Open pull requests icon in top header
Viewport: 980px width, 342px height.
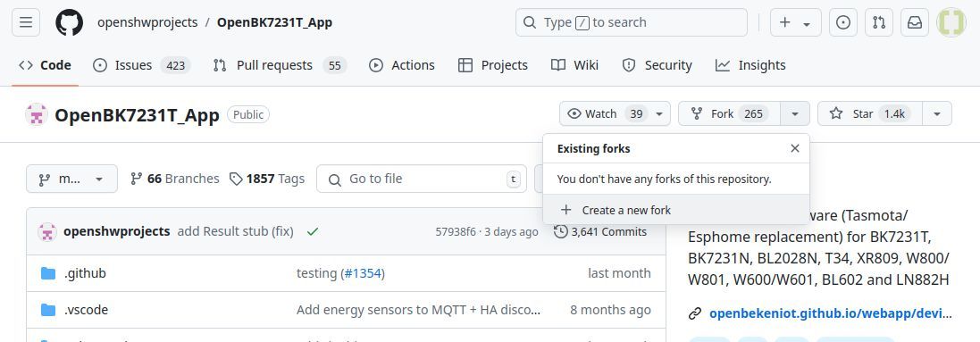(x=879, y=22)
